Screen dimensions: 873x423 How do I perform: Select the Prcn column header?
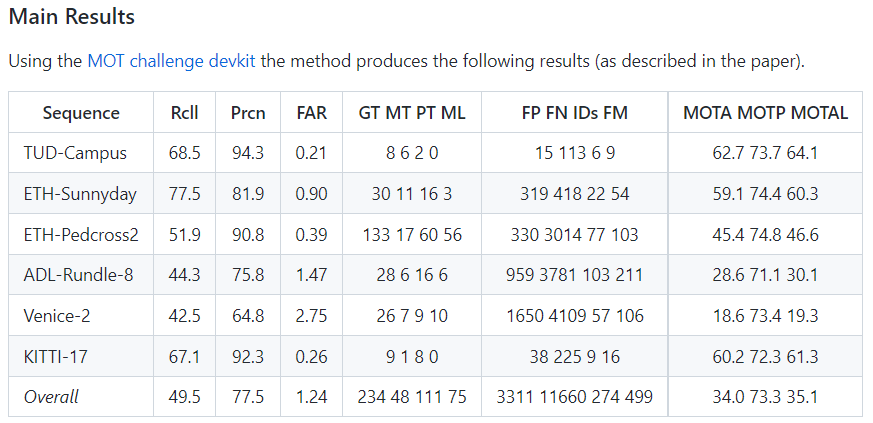tap(248, 113)
